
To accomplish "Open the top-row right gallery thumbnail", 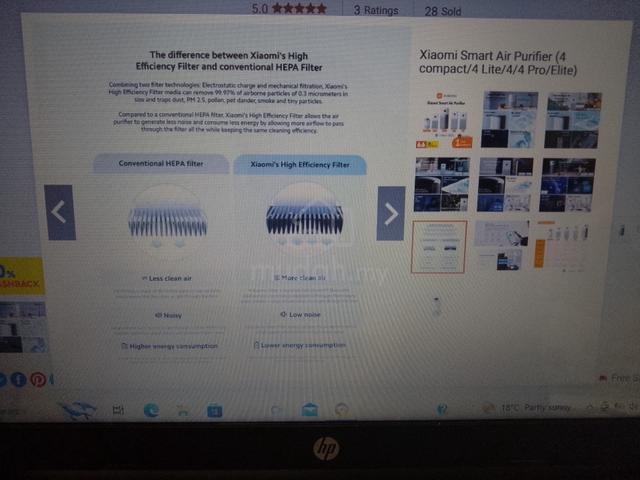I will [573, 120].
